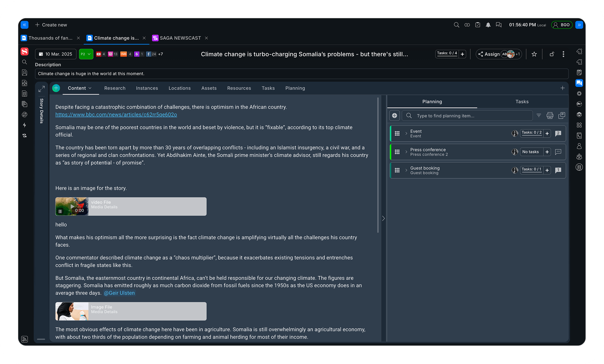Open comments for Press conference item
The height and width of the screenshot is (364, 604).
(x=558, y=152)
